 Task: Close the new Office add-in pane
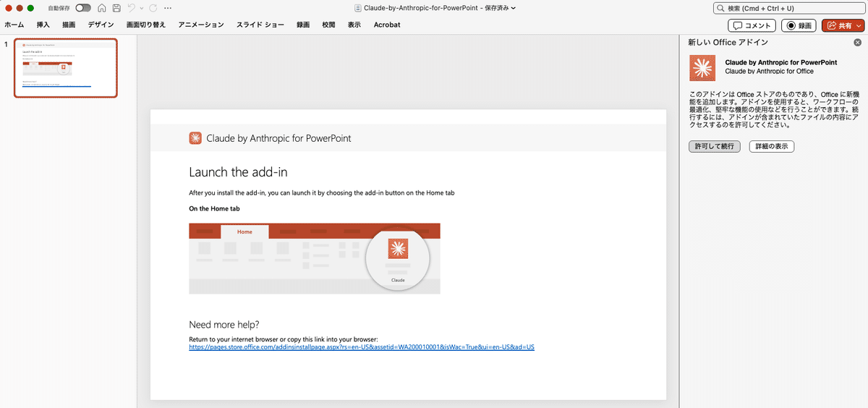pyautogui.click(x=857, y=43)
